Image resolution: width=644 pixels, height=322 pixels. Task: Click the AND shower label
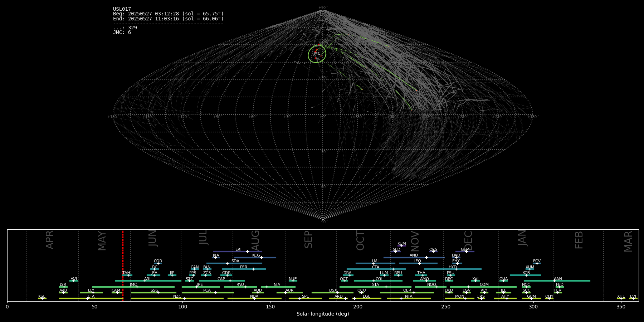tap(414, 255)
